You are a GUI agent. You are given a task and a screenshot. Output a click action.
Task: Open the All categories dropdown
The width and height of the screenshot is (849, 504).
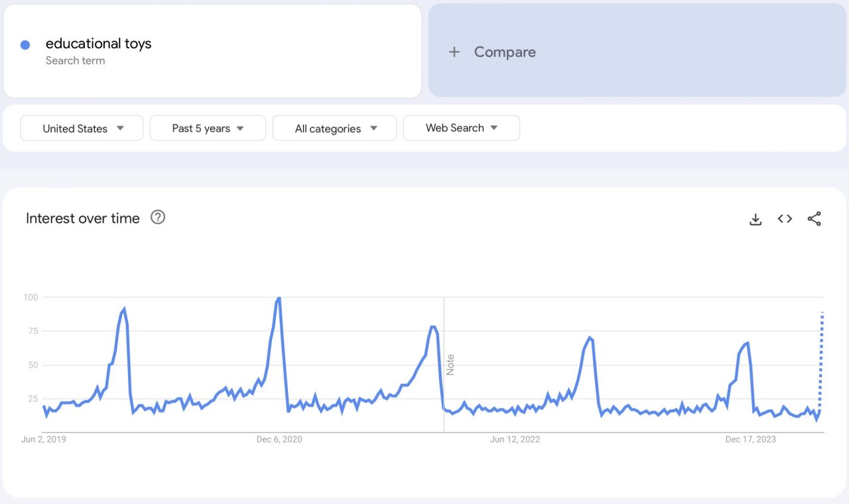[x=334, y=128]
